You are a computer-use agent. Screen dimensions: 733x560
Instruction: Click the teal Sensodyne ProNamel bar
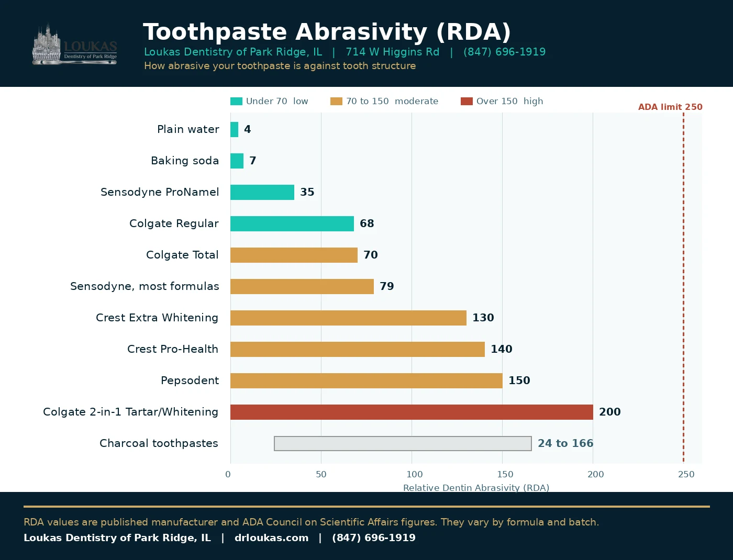coord(262,192)
